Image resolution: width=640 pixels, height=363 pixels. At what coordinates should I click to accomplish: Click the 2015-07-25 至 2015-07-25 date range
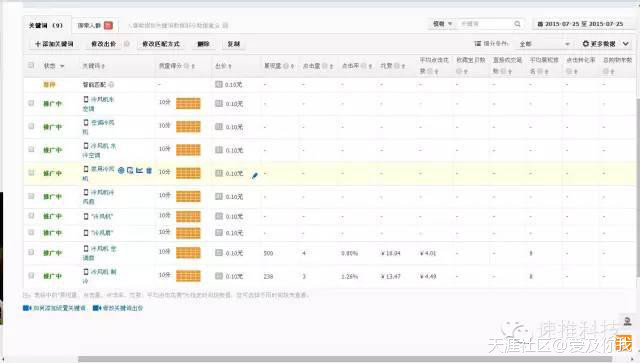584,24
